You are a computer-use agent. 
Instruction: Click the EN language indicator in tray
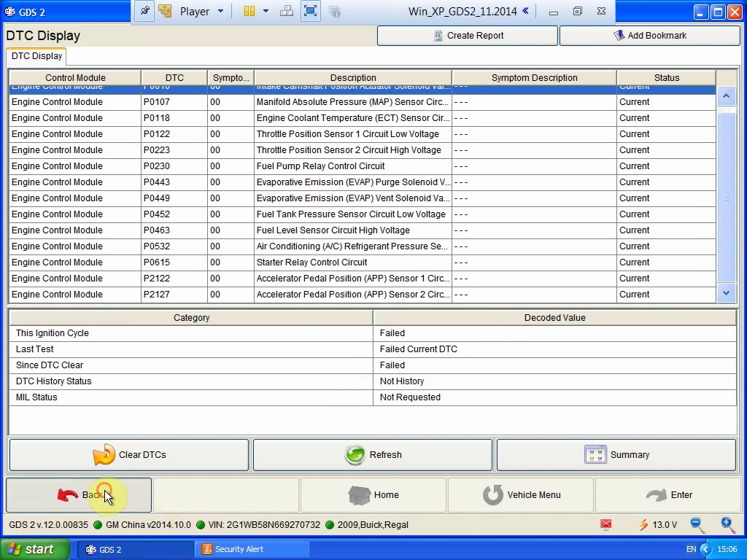[691, 550]
